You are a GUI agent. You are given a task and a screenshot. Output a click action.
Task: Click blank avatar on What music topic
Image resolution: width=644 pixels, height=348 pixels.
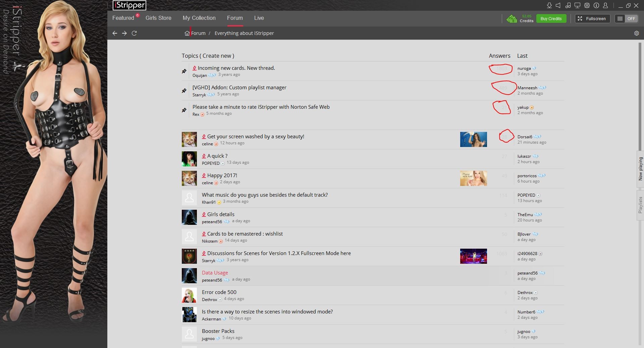coord(189,198)
